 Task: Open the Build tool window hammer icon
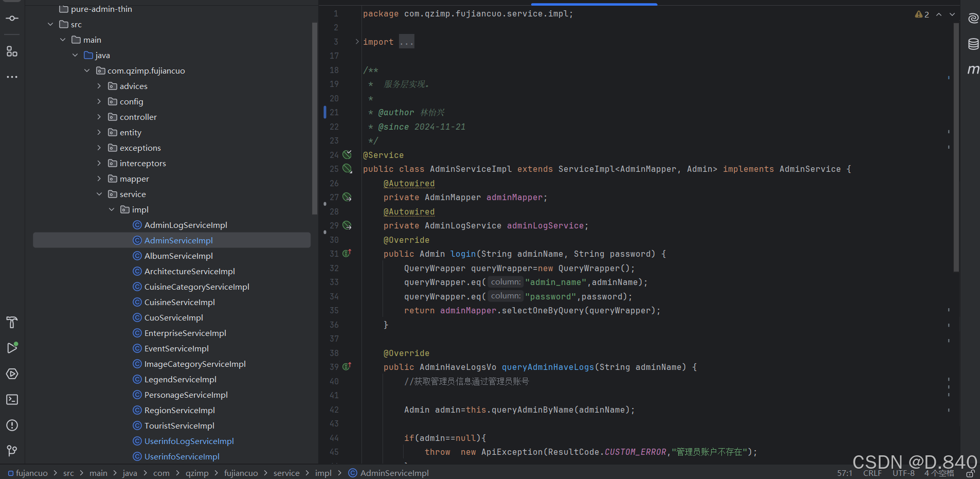[x=12, y=323]
